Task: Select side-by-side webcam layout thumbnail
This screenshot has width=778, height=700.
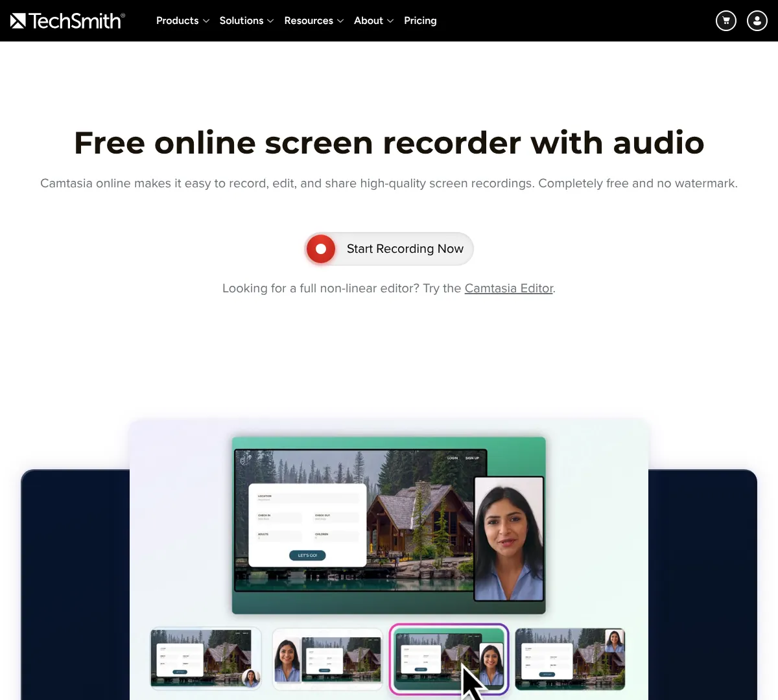Action: point(327,659)
